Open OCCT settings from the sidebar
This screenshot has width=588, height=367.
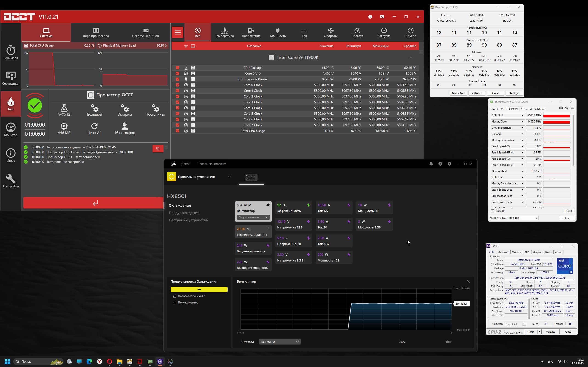click(11, 181)
